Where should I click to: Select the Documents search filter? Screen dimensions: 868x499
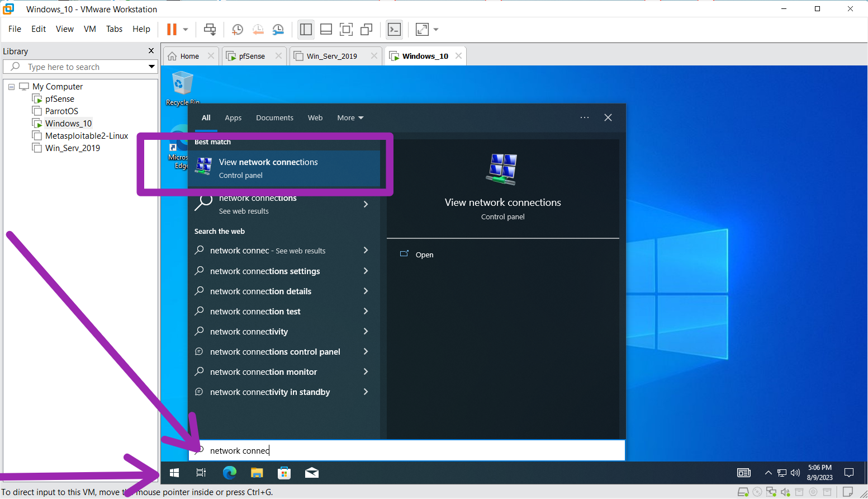tap(274, 118)
